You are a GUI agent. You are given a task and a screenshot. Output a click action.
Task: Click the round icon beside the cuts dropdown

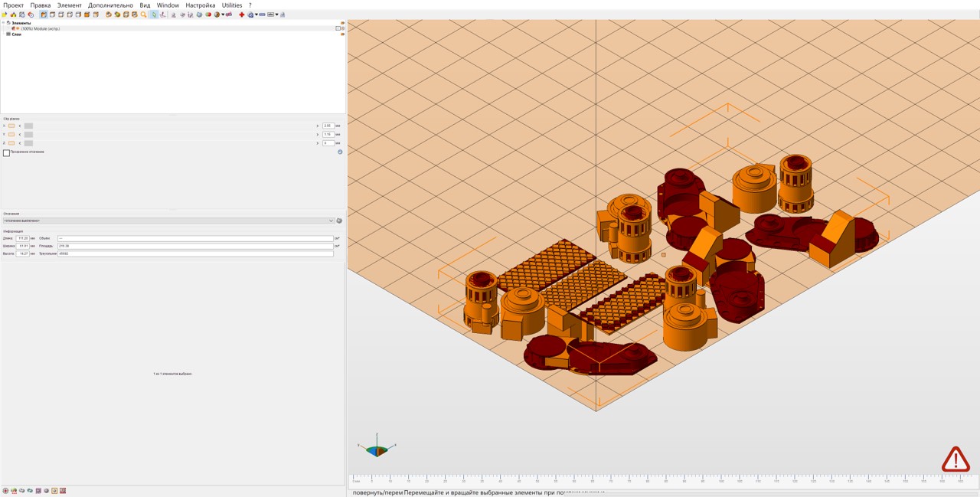pos(339,221)
